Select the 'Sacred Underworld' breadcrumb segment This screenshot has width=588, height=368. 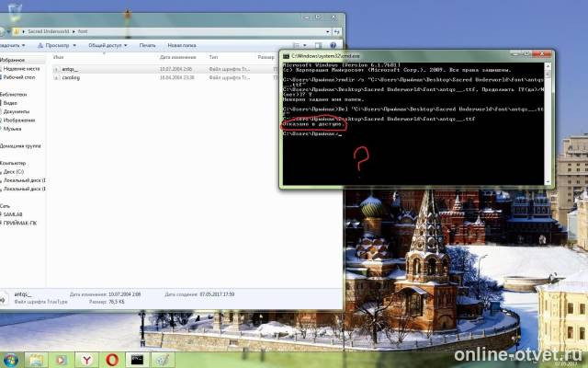(x=49, y=31)
